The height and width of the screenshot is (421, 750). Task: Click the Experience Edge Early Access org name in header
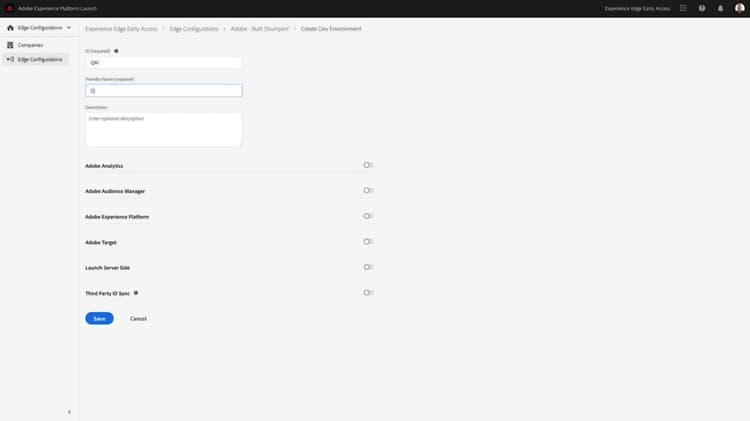click(x=637, y=9)
